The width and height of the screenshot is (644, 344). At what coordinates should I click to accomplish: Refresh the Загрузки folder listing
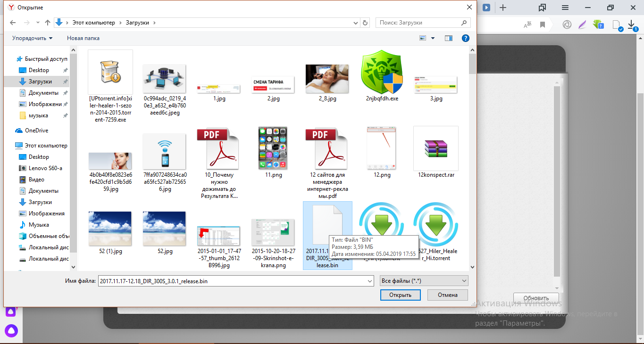365,23
